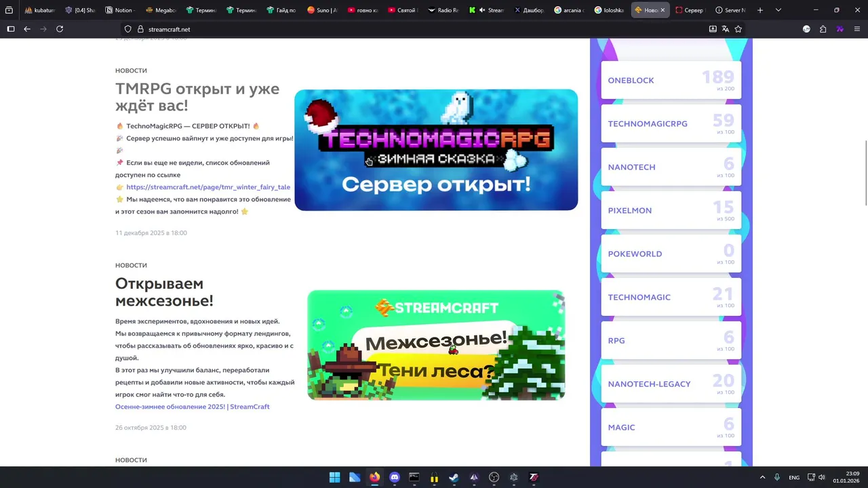Select the NANOTECH-LEGACY server card
This screenshot has width=868, height=488.
coord(671,384)
